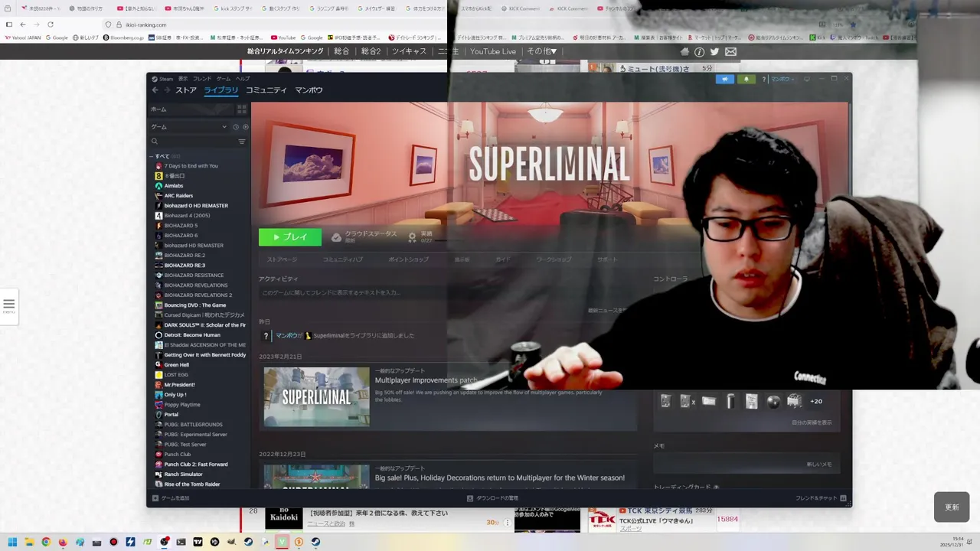Click the library search magnifier icon
Viewport: 980px width, 551px height.
155,142
